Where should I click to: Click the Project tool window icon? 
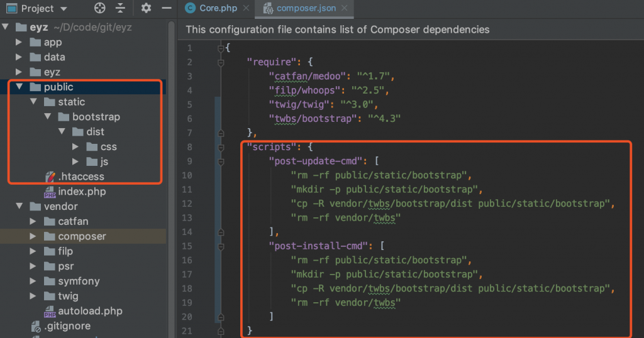(11, 8)
